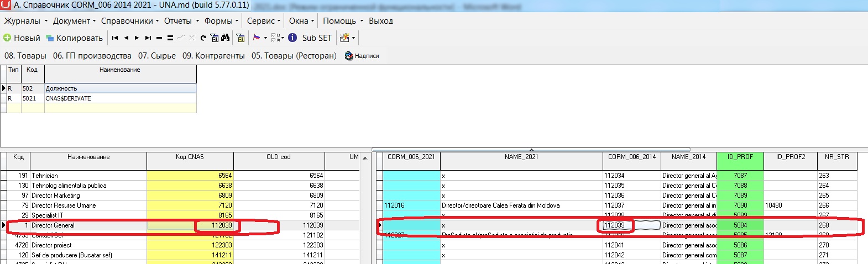Open the Отчеты menu
The width and height of the screenshot is (868, 264).
181,21
